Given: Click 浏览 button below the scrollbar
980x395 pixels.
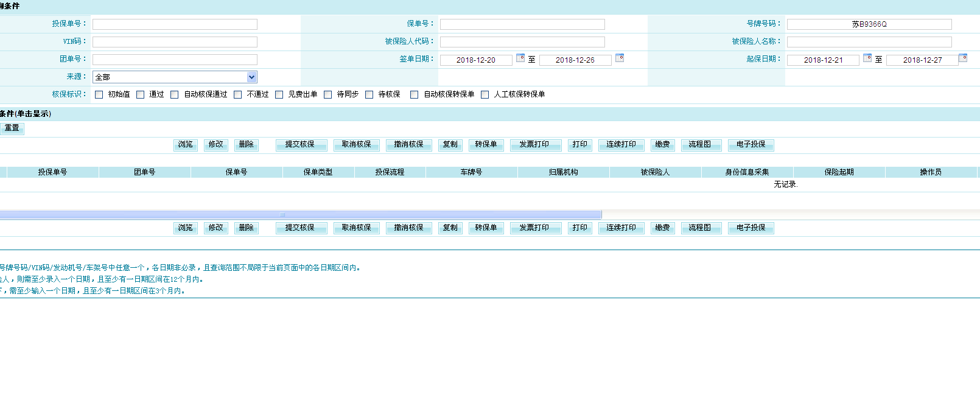Looking at the screenshot, I should pyautogui.click(x=186, y=228).
